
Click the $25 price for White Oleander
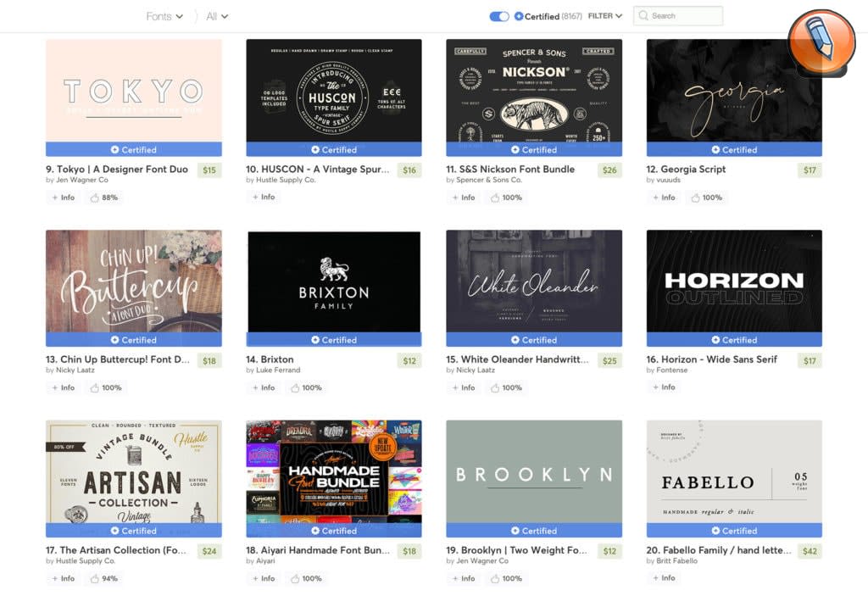[x=609, y=360]
